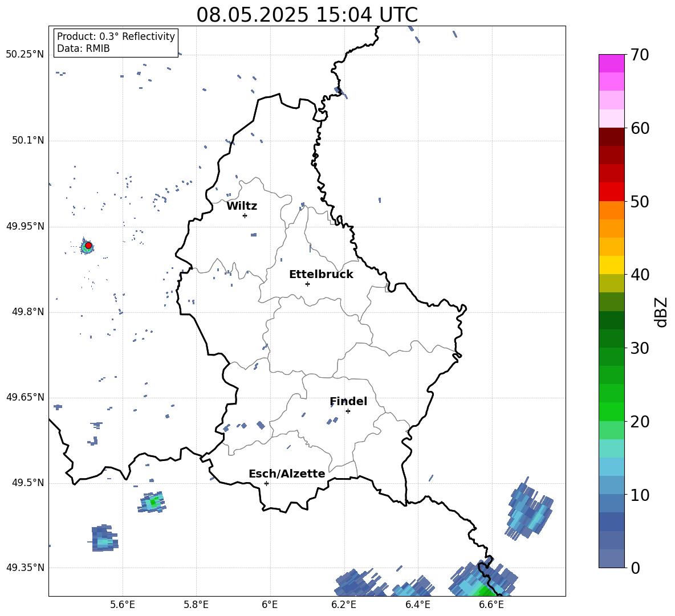Screen dimensions: 675x616
Task: Click the 10 dBZ colorbar tick label
Action: coord(640,495)
